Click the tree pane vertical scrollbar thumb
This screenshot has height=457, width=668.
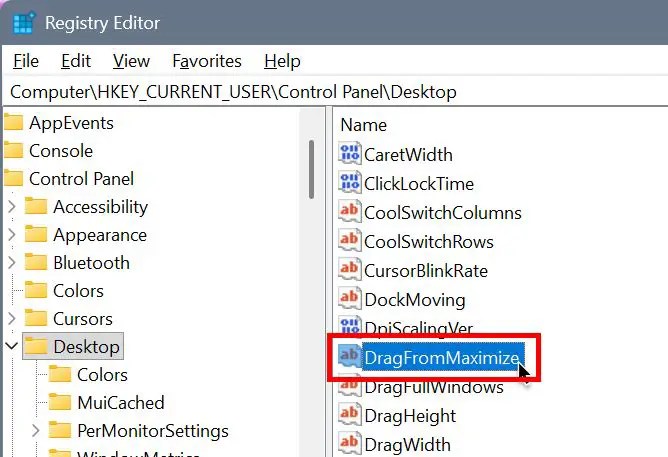[x=311, y=170]
